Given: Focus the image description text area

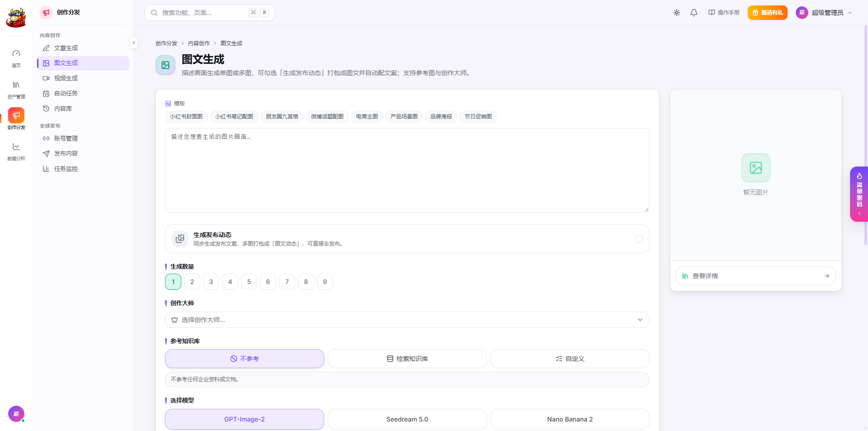Looking at the screenshot, I should pyautogui.click(x=407, y=170).
